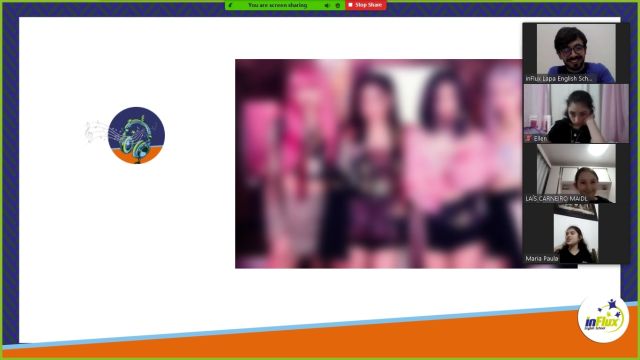Screen dimensions: 640x360
Task: Click the Stop Share button
Action: click(366, 5)
